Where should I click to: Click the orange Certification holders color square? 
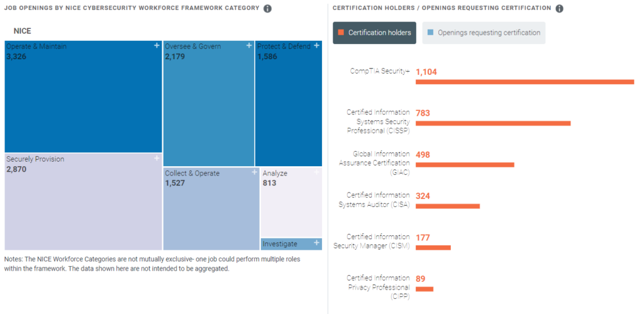pos(341,33)
